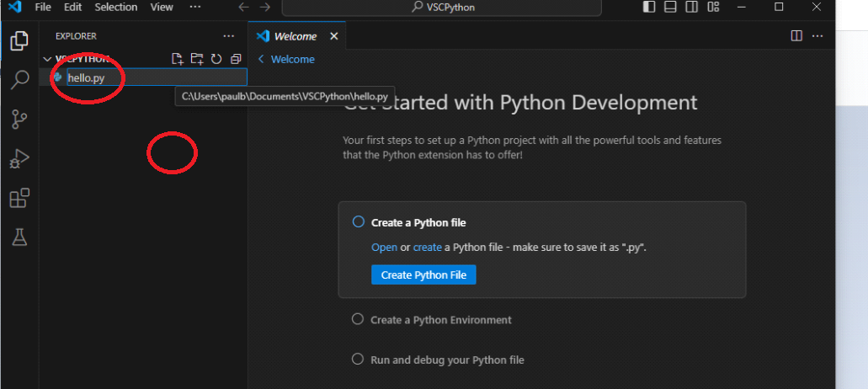
Task: Select Create a Python Environment step
Action: (x=440, y=320)
